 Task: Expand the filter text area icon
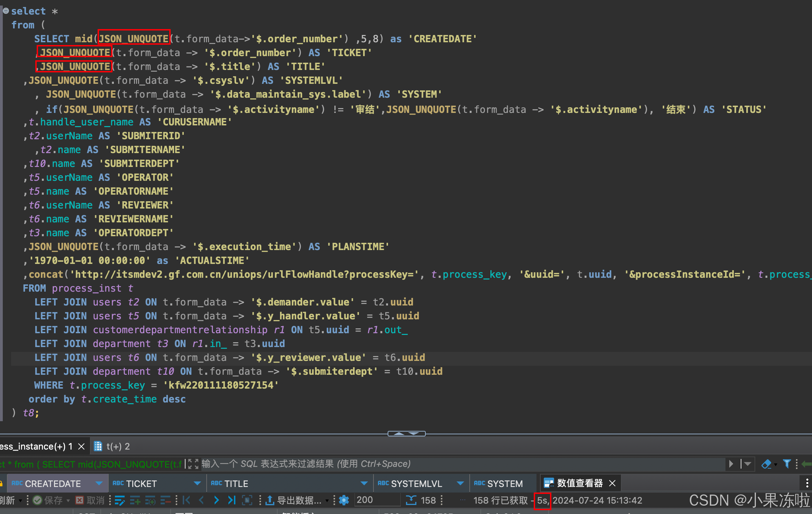click(193, 464)
